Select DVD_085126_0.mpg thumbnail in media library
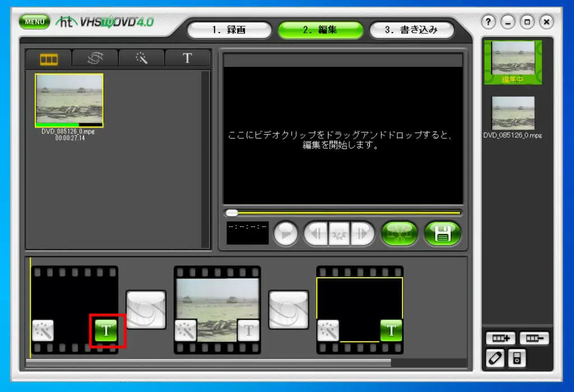The width and height of the screenshot is (574, 392). [69, 100]
